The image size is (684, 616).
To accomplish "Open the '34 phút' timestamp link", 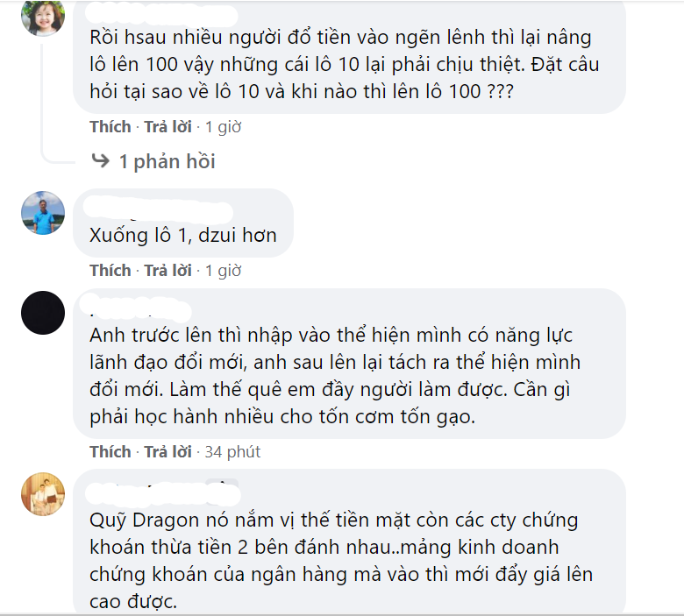I will (x=232, y=451).
